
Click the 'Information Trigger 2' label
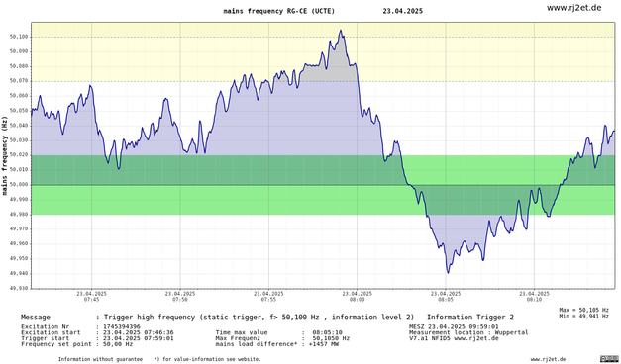tap(470, 318)
